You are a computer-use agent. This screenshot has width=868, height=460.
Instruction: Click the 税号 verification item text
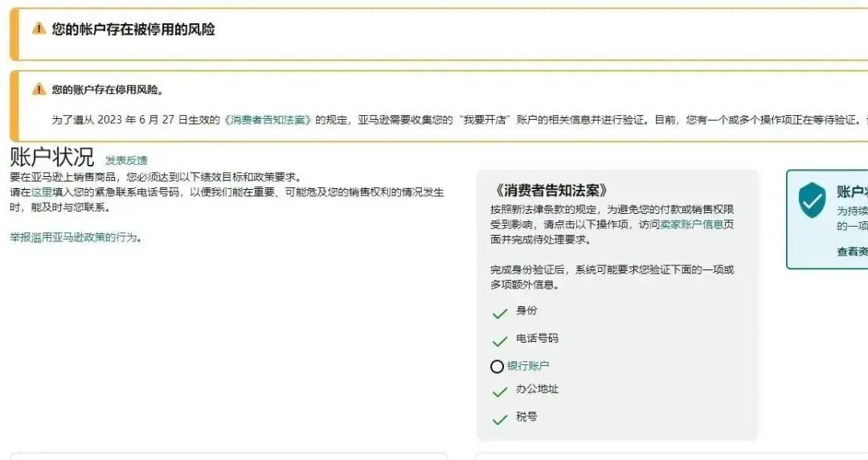pyautogui.click(x=526, y=417)
